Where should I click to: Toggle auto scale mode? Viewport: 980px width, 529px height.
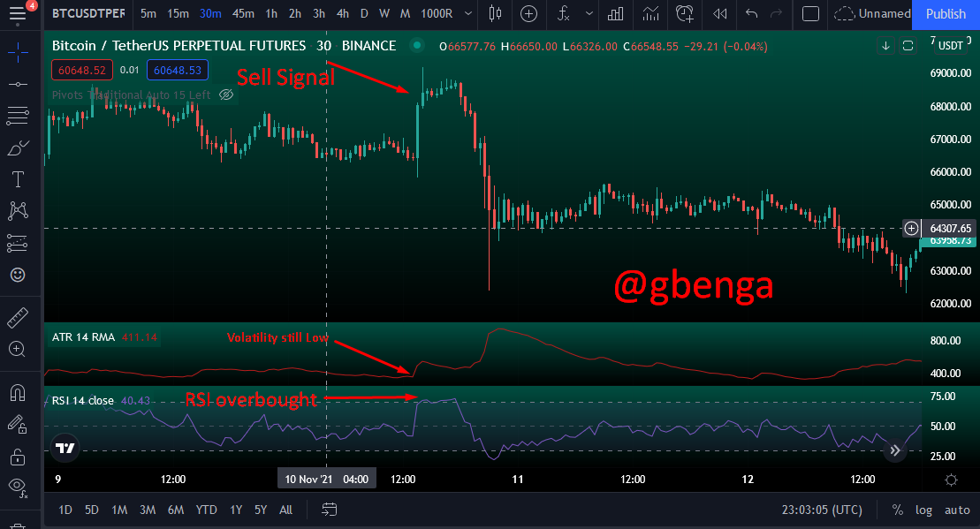(x=957, y=510)
